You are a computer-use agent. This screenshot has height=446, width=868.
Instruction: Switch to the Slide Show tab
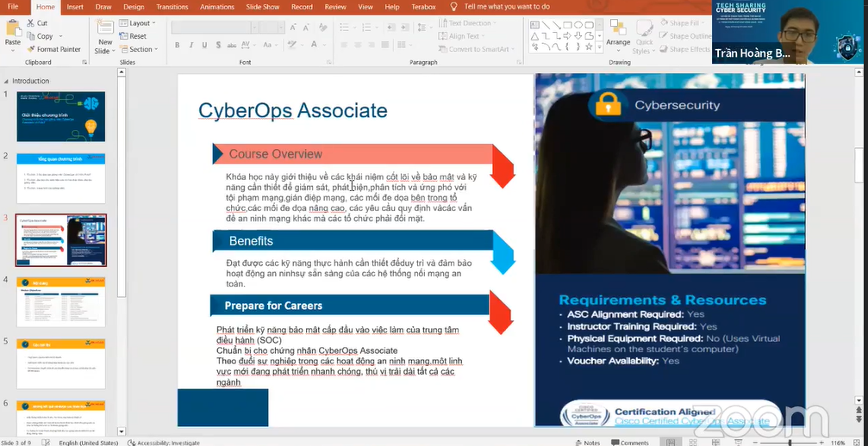click(x=263, y=7)
